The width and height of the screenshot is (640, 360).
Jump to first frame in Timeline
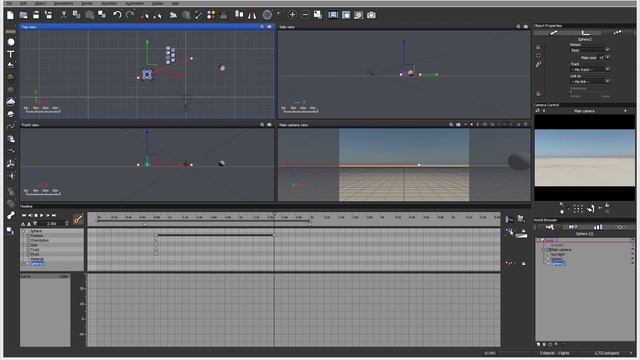coord(24,215)
